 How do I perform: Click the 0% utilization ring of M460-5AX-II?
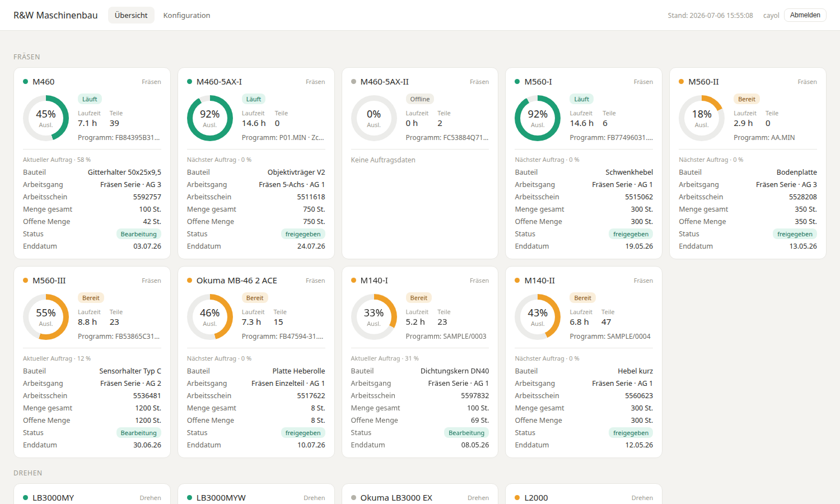click(374, 118)
